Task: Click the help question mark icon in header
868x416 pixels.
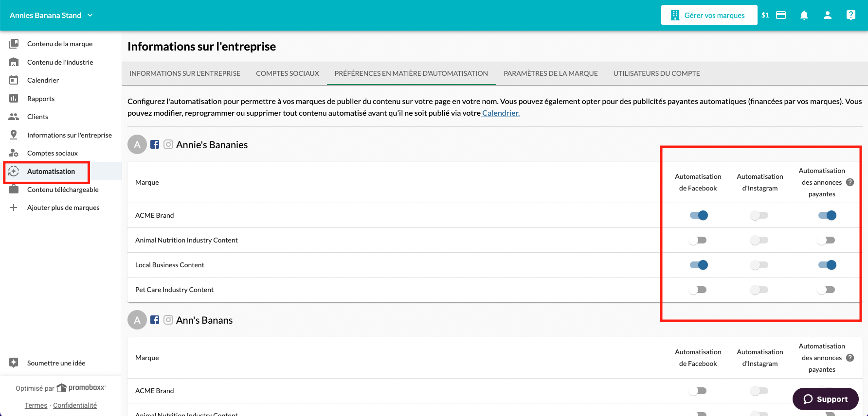Action: pyautogui.click(x=851, y=15)
